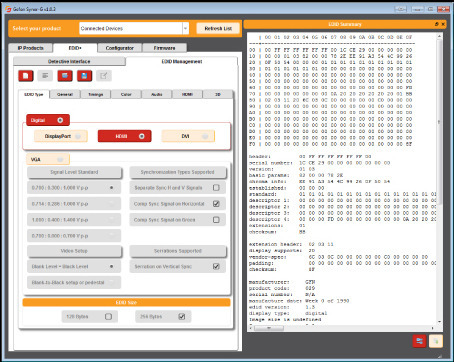Click scroll-up arrow in EDID Summary
Viewport: 454px width, 362px height.
click(439, 35)
